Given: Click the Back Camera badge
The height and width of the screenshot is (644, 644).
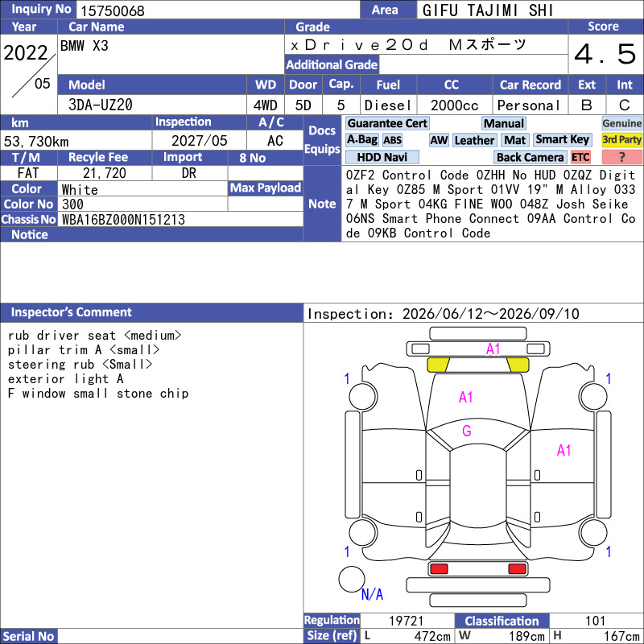Looking at the screenshot, I should (530, 157).
